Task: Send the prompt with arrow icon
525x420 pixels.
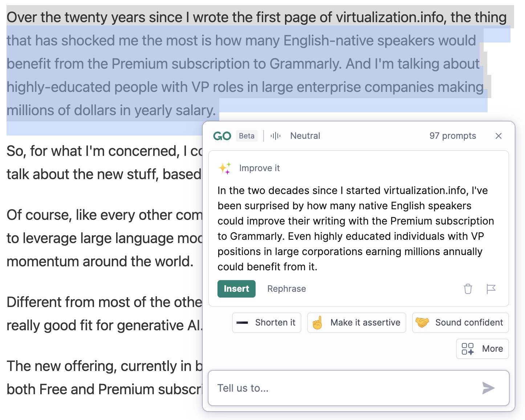Action: coord(488,388)
